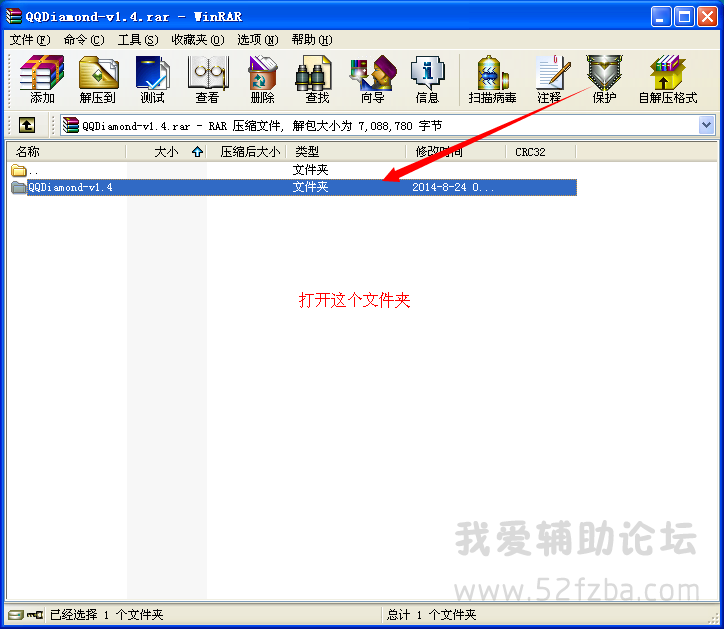
Task: Click the 2014-8-24 modified date cell
Action: pyautogui.click(x=453, y=187)
